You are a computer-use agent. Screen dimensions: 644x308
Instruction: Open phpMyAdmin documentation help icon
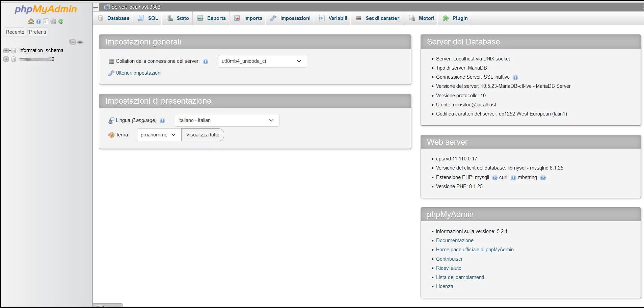point(38,21)
